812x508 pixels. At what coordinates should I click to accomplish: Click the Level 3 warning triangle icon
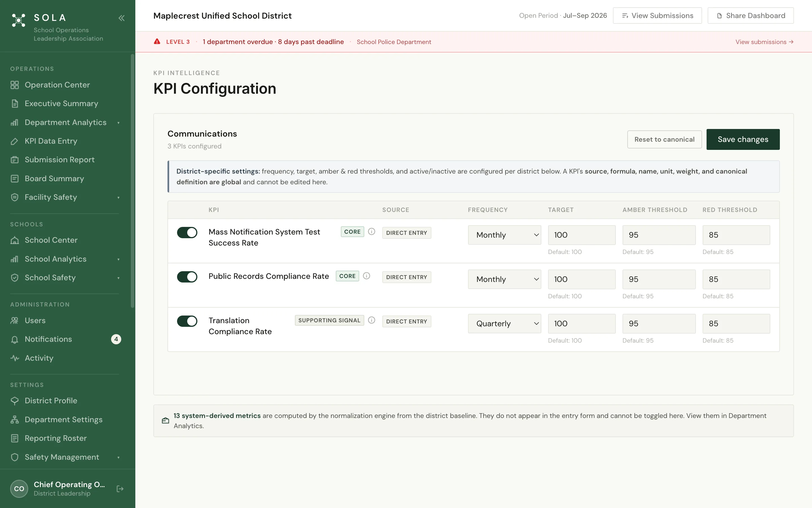(x=157, y=42)
